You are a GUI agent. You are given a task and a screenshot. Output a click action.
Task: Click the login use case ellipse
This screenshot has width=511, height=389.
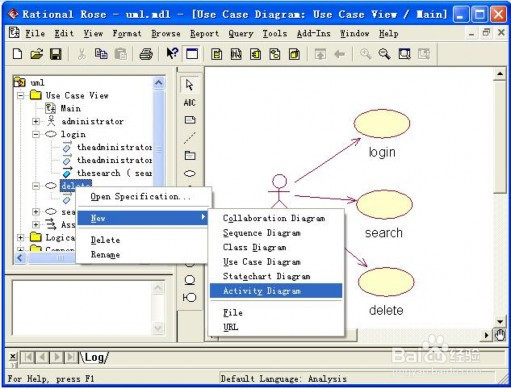coord(382,124)
